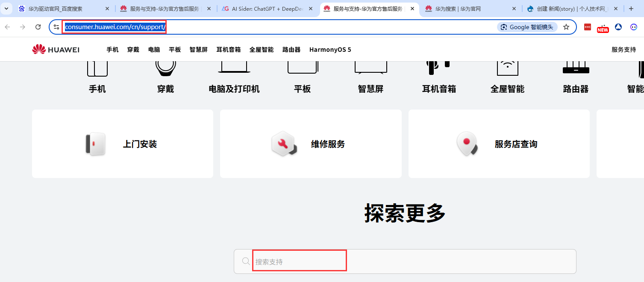Close the 华为驱动官网_百度搜索 tab

tap(107, 9)
